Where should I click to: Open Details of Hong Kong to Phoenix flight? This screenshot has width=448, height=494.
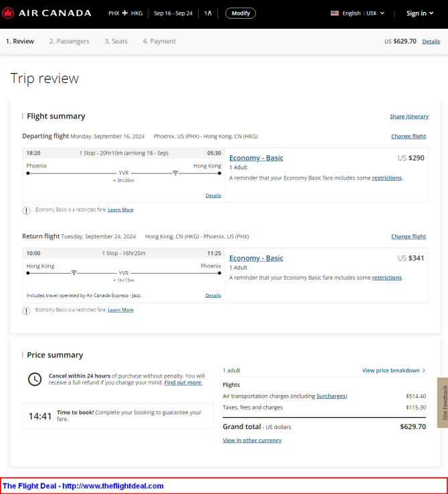(213, 295)
